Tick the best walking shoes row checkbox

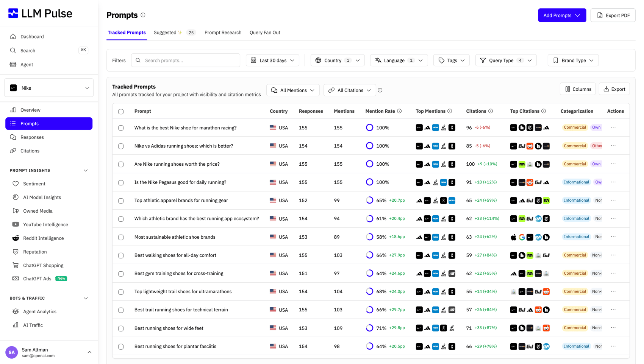[121, 255]
